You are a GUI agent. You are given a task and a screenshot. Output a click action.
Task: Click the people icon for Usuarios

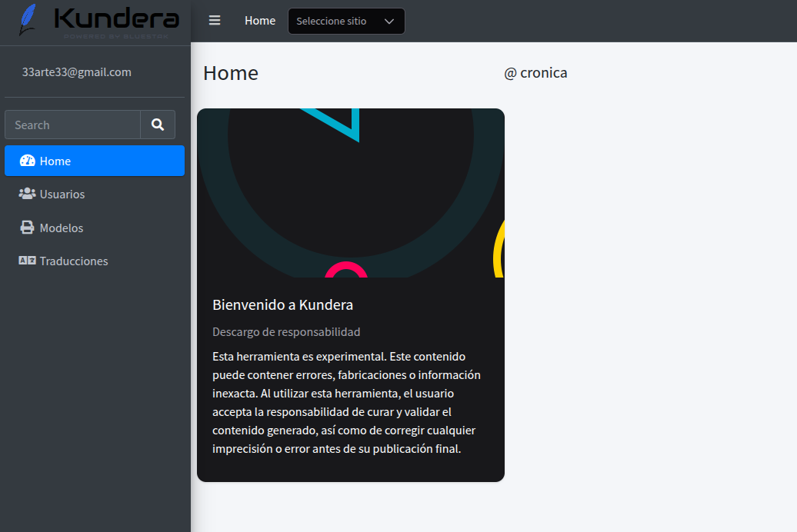tap(28, 194)
